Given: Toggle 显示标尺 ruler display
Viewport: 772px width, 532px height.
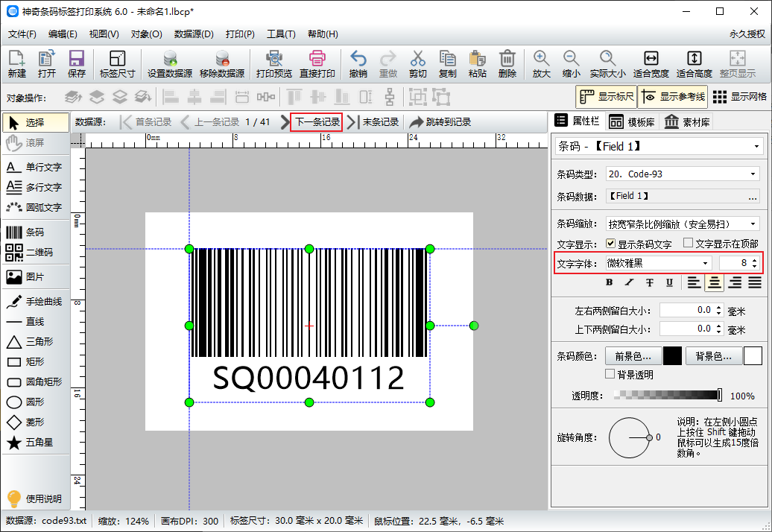Looking at the screenshot, I should [x=607, y=97].
